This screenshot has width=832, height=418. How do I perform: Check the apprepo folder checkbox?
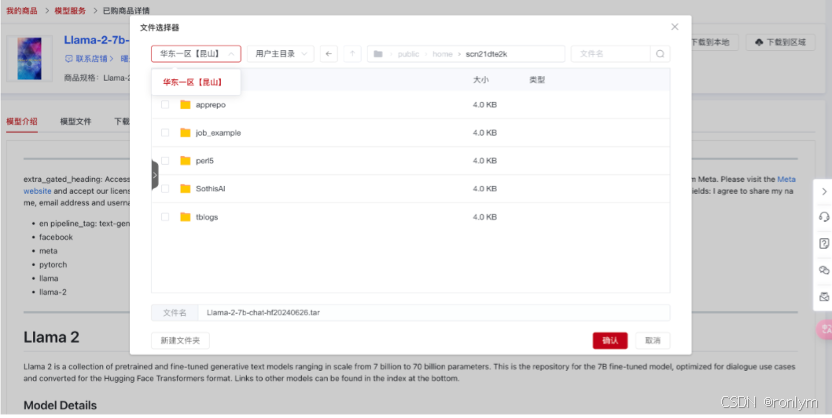coord(165,104)
